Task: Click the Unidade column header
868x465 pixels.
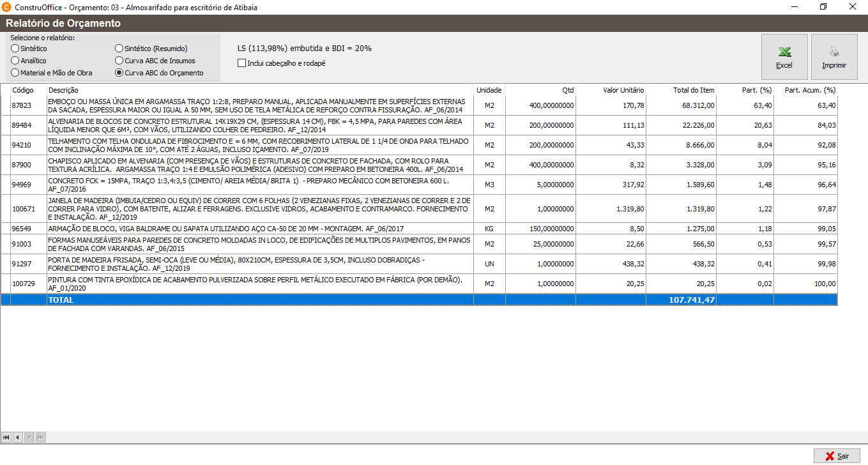Action: (489, 90)
